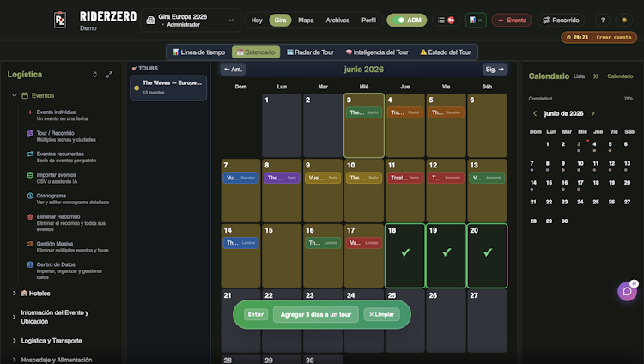This screenshot has height=364, width=644.
Task: Select the Calendario view tab
Action: point(256,52)
